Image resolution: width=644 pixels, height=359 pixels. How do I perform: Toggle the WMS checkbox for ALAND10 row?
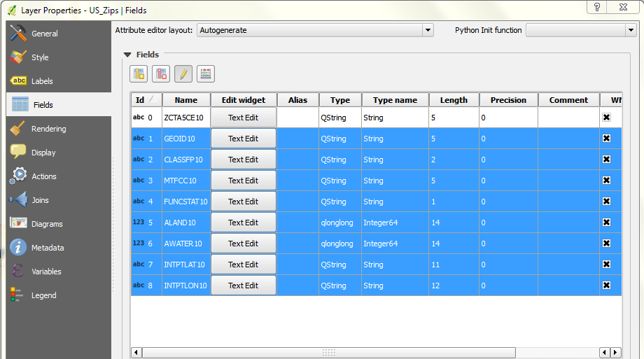coord(606,223)
